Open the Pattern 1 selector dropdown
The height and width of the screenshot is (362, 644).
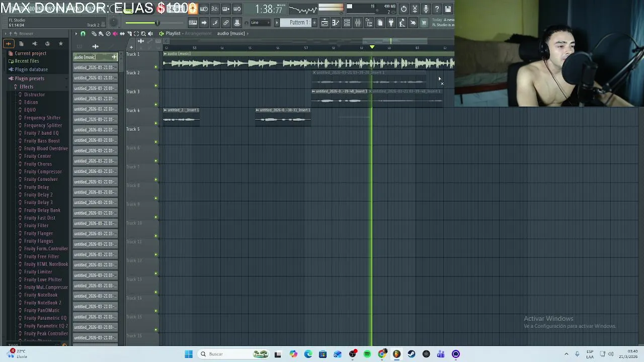pyautogui.click(x=298, y=23)
